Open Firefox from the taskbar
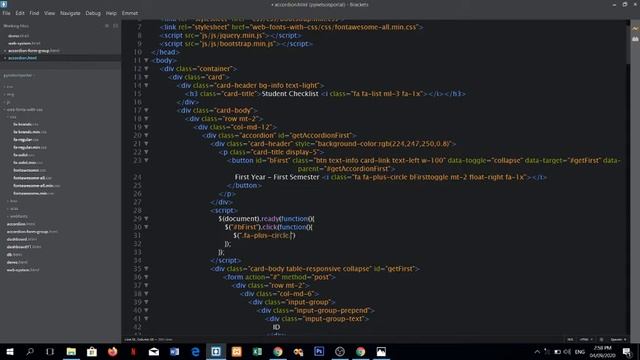The width and height of the screenshot is (640, 360). point(113,351)
